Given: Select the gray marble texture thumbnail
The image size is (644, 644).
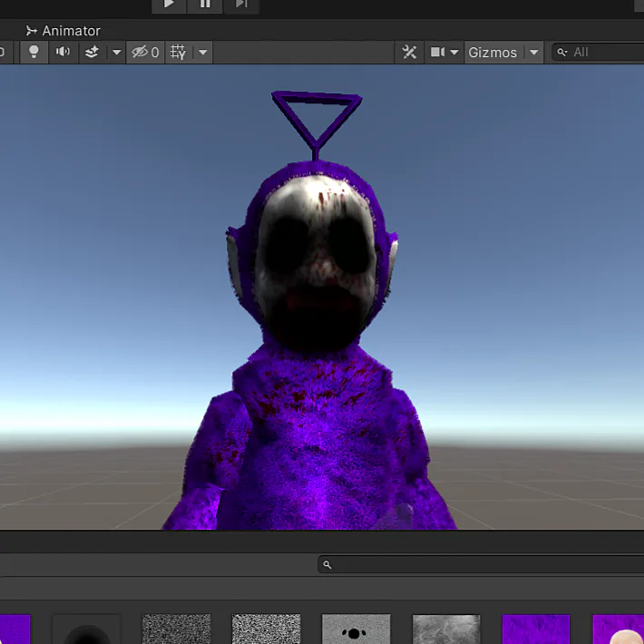Looking at the screenshot, I should pyautogui.click(x=446, y=629).
